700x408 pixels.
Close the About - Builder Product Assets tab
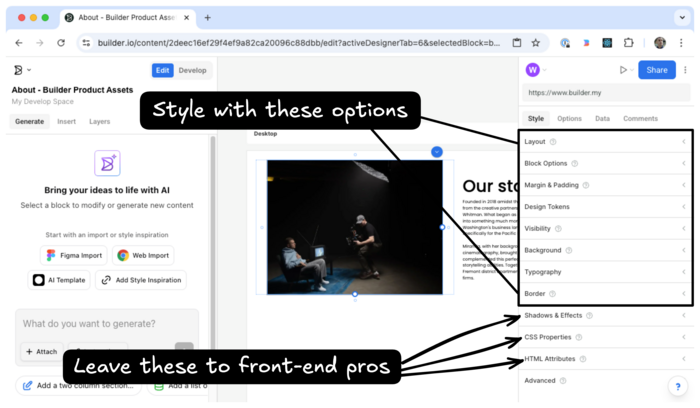pos(187,18)
